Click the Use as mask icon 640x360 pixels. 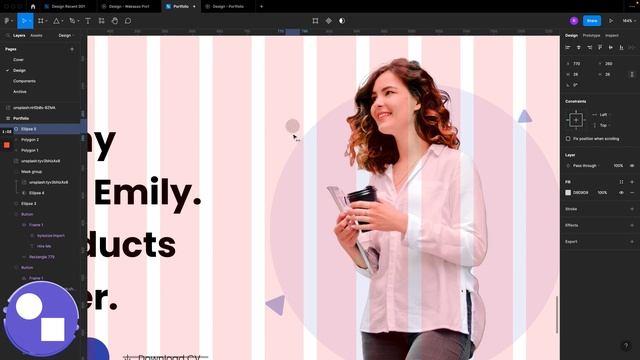(342, 21)
